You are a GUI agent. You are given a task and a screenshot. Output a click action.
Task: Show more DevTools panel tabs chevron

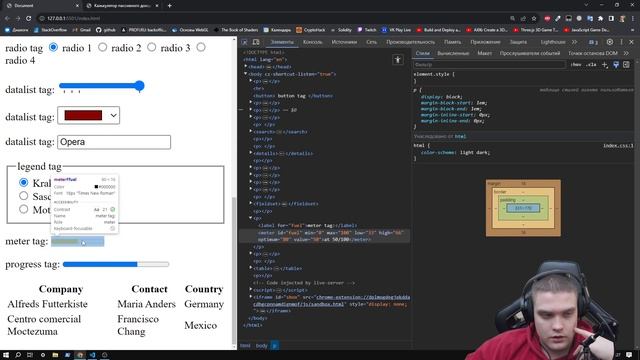pyautogui.click(x=575, y=42)
